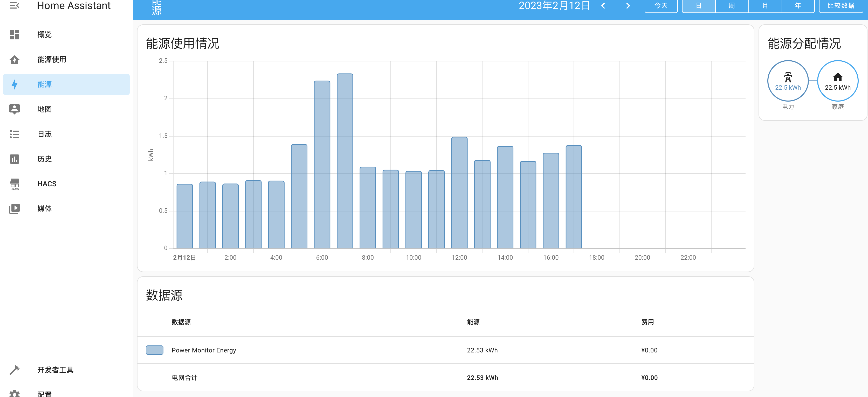Open the 地图 map icon
Image resolution: width=868 pixels, height=397 pixels.
15,109
